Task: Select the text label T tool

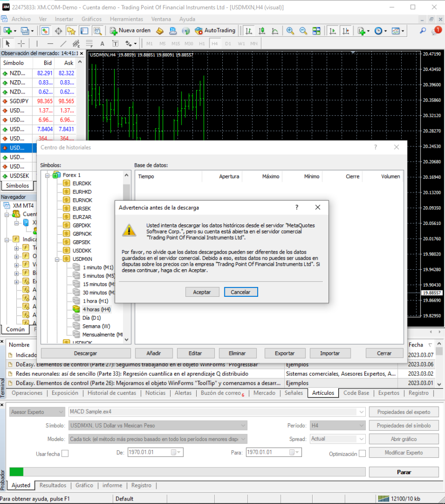Action: click(x=115, y=44)
